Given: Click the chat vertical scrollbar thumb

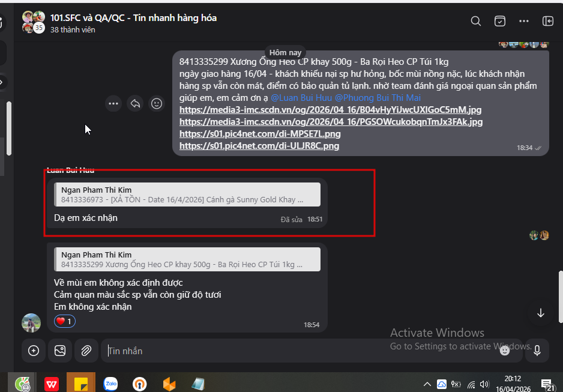Looking at the screenshot, I should [561, 297].
